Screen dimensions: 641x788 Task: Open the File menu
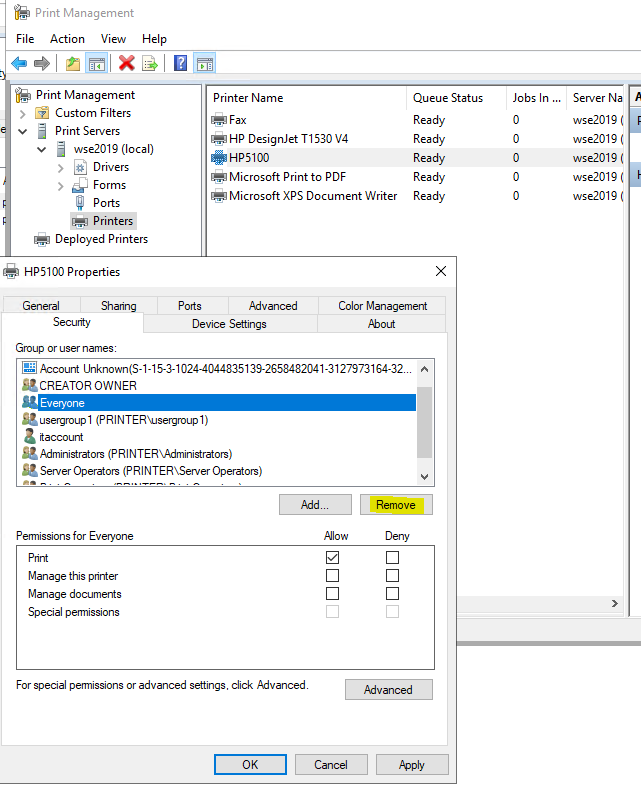point(25,39)
